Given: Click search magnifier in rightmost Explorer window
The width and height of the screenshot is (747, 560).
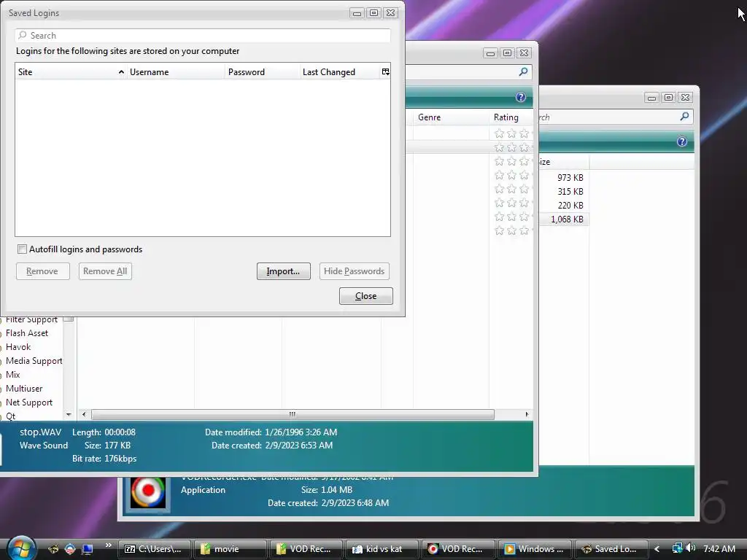Looking at the screenshot, I should (684, 116).
